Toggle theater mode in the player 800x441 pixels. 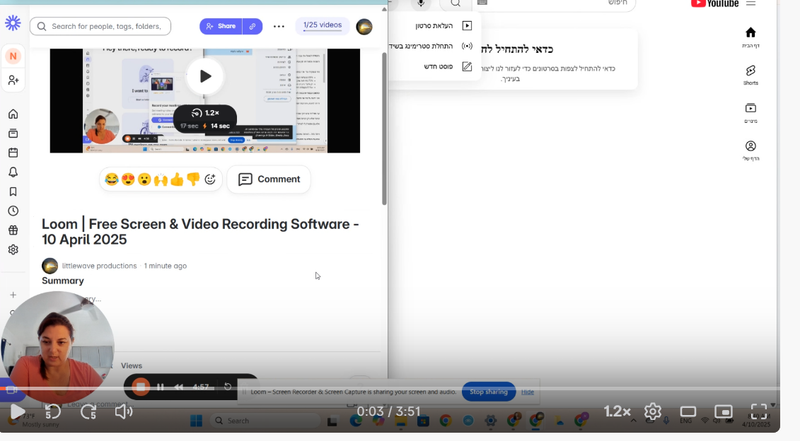688,412
